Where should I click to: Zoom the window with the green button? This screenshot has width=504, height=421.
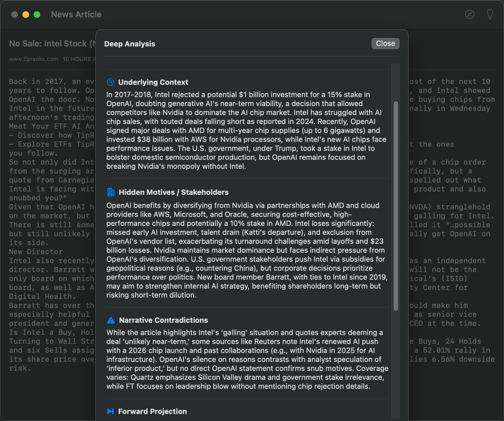click(x=37, y=15)
